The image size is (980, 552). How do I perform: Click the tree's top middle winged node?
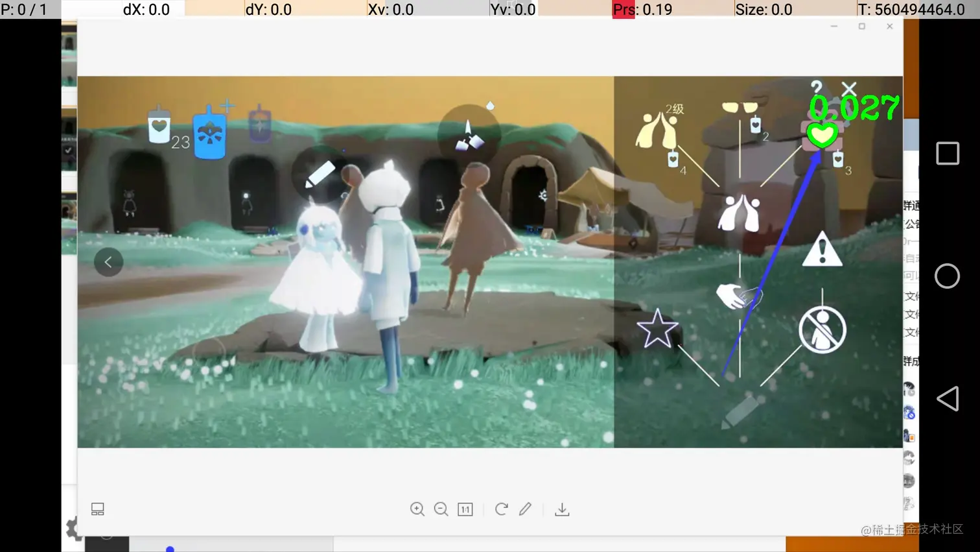click(x=740, y=107)
